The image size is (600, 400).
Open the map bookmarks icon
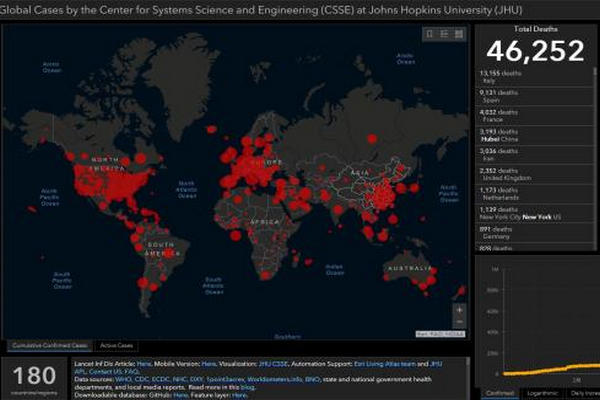point(429,33)
